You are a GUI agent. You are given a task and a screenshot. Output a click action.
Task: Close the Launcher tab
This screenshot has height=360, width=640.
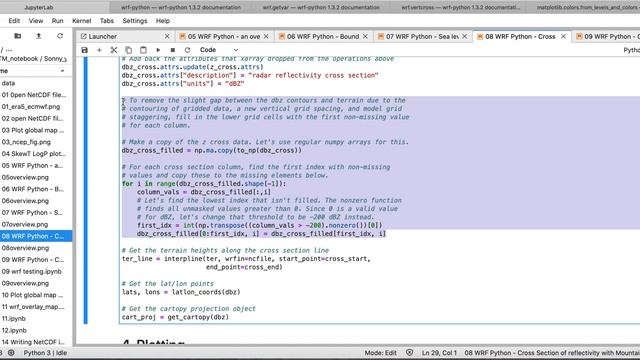tap(167, 36)
